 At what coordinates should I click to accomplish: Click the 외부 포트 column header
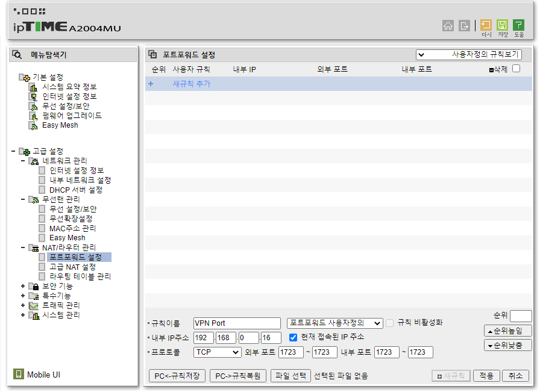click(332, 69)
